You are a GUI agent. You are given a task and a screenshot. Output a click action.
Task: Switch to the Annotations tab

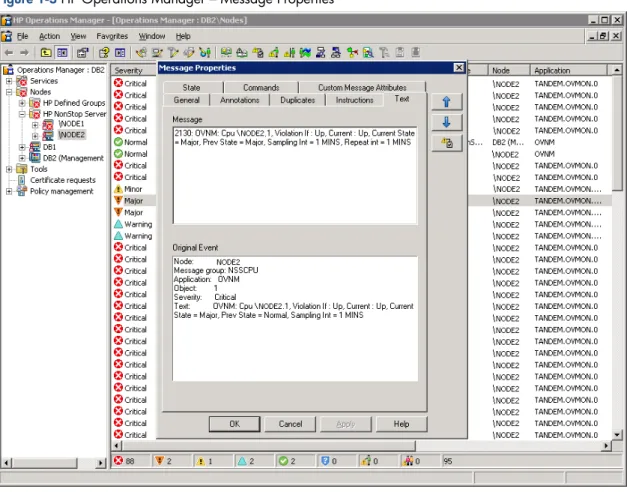point(240,100)
